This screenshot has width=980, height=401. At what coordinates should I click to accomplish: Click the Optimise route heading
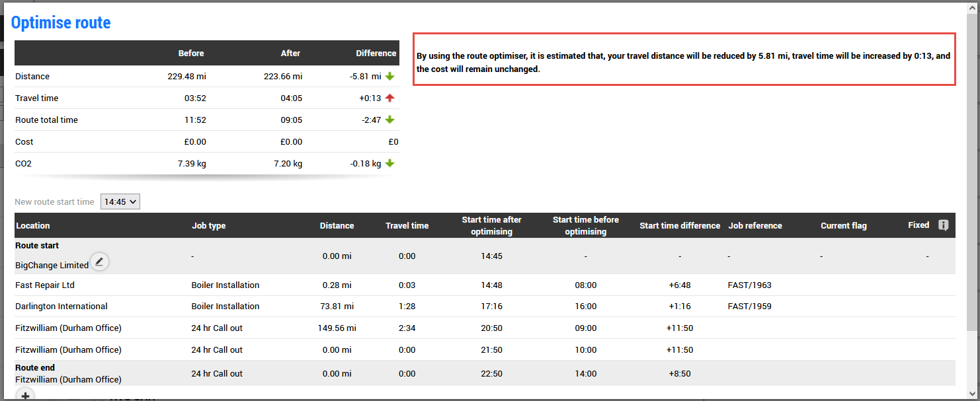[61, 23]
